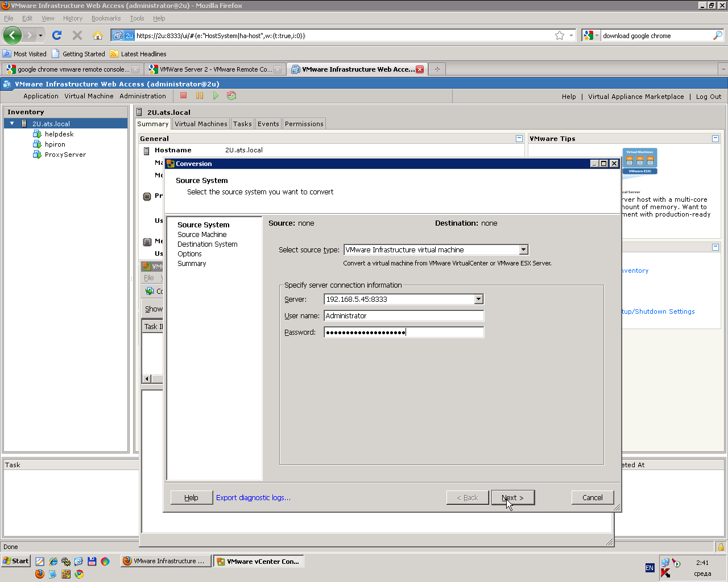
Task: Click Cancel in the Conversion dialog
Action: pos(593,497)
